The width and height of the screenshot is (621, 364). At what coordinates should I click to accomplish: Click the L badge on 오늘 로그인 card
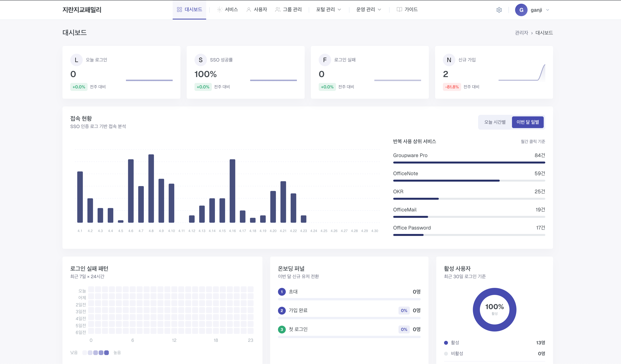point(76,60)
